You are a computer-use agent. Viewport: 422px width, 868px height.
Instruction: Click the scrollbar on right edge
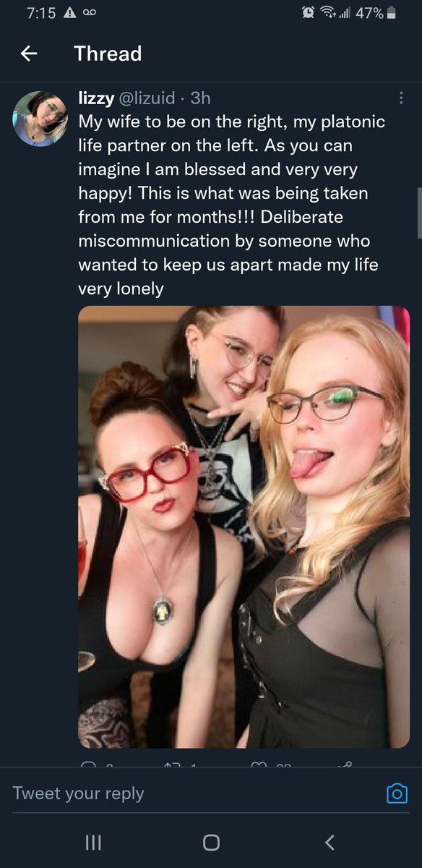419,213
